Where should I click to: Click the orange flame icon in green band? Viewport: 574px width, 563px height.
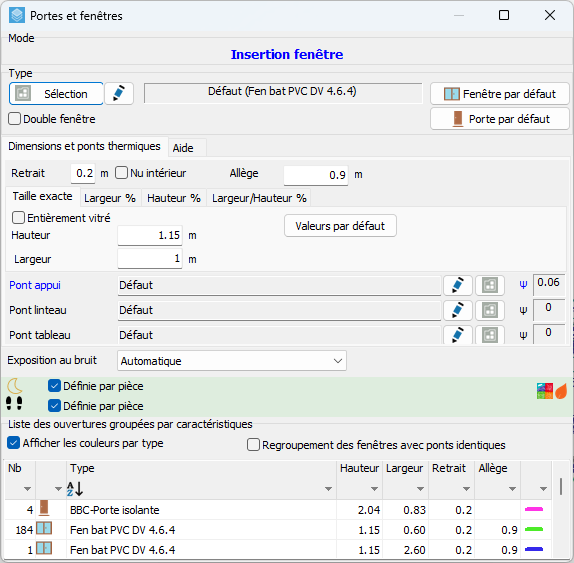coord(561,391)
